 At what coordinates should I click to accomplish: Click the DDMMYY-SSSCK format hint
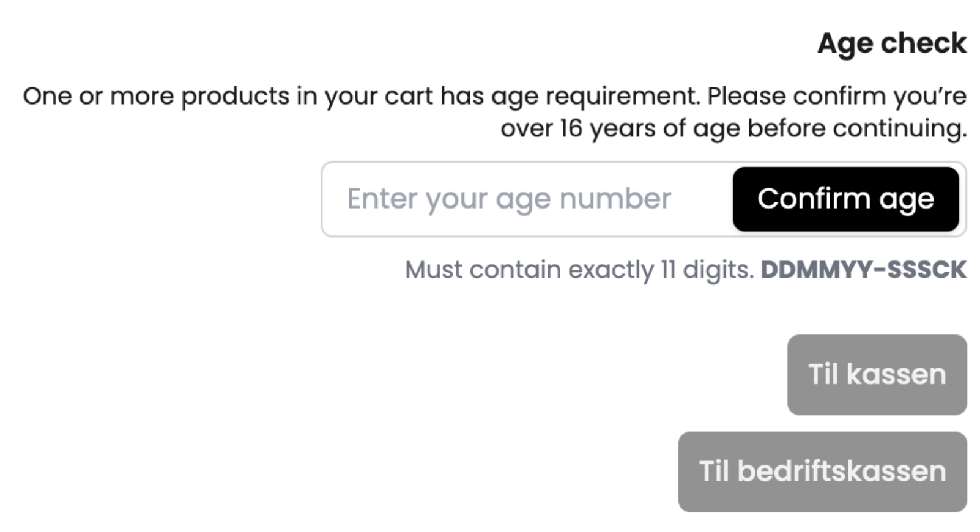pos(863,270)
